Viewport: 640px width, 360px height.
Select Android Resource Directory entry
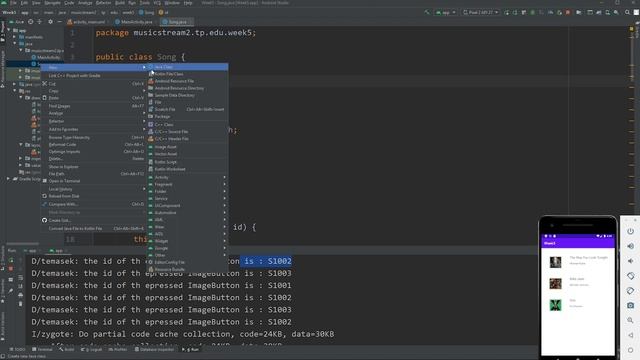pyautogui.click(x=187, y=88)
